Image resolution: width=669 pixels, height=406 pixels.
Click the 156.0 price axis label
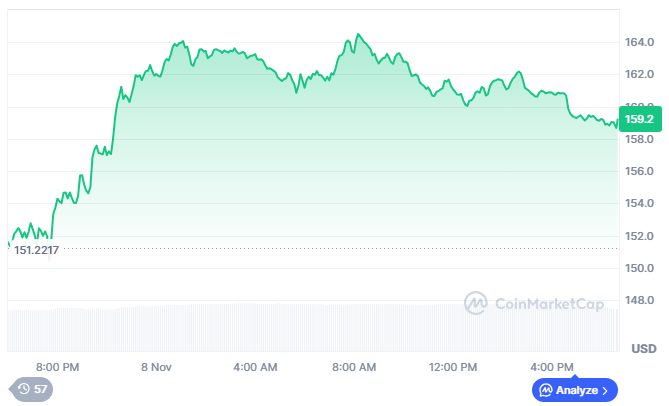639,171
